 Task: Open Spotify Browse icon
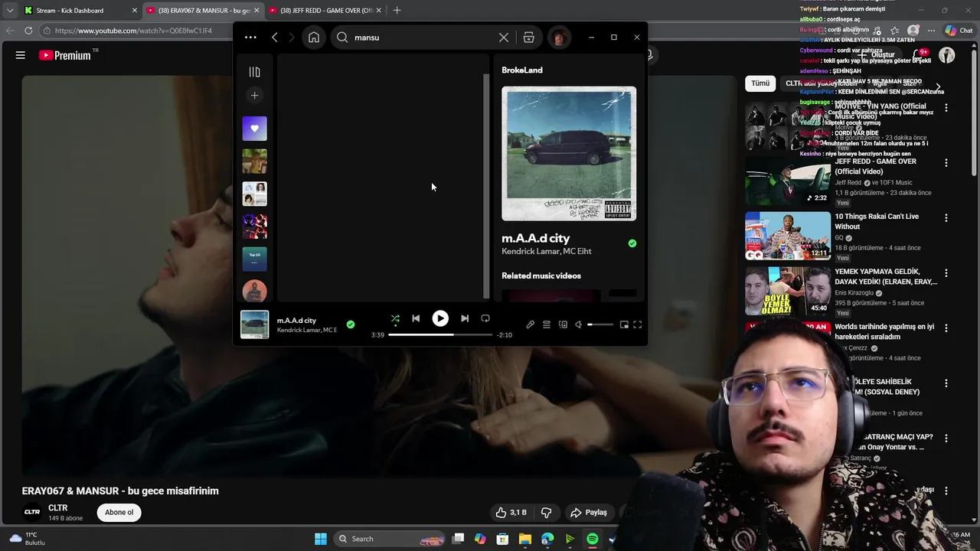click(529, 37)
